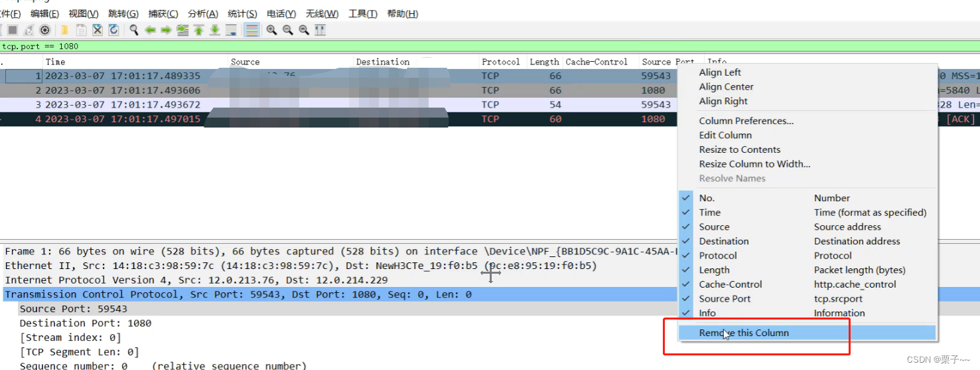
Task: Collapse Transmission Control Protocol row
Action: point(338,294)
